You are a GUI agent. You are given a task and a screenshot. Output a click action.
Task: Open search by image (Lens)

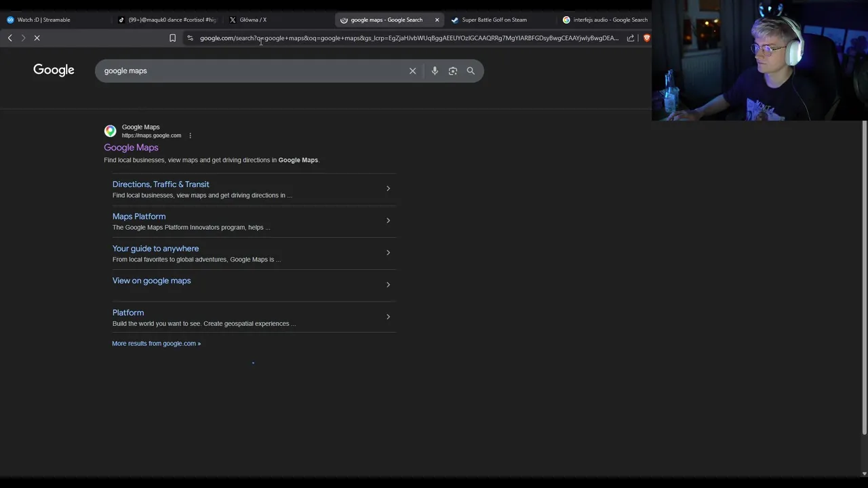(453, 70)
